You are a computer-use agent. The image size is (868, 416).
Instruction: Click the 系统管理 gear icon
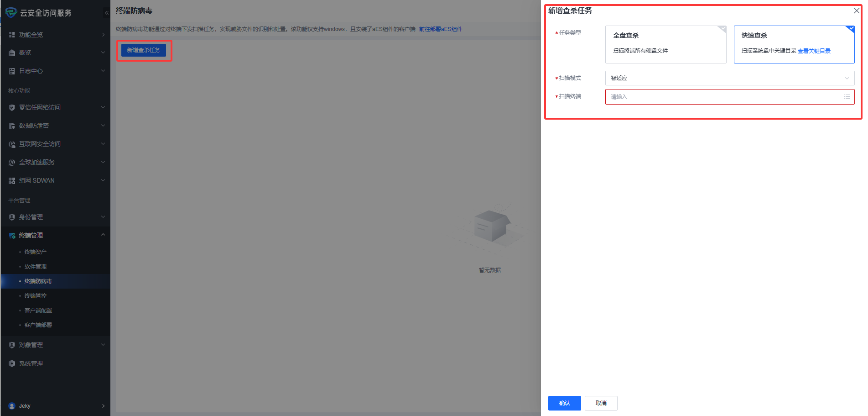(x=12, y=363)
